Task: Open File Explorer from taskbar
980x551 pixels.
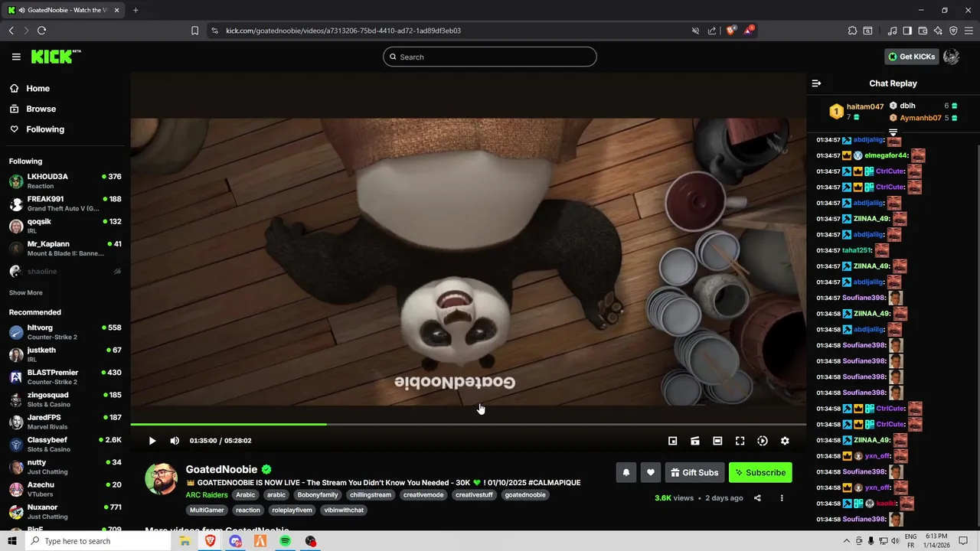Action: (185, 541)
